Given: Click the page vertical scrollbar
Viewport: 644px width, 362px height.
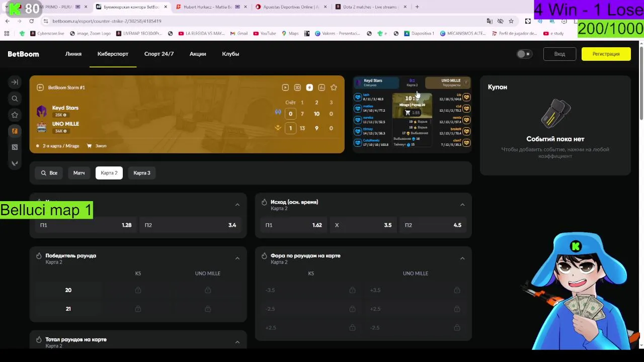Looking at the screenshot, I should [641, 83].
